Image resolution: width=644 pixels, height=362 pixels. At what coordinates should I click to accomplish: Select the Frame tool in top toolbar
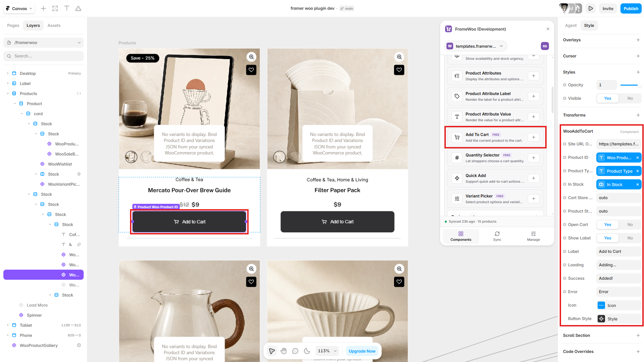55,8
